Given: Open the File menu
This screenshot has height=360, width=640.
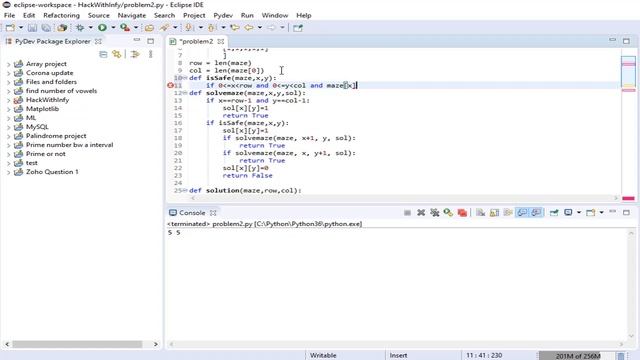Looking at the screenshot, I should click(x=9, y=15).
